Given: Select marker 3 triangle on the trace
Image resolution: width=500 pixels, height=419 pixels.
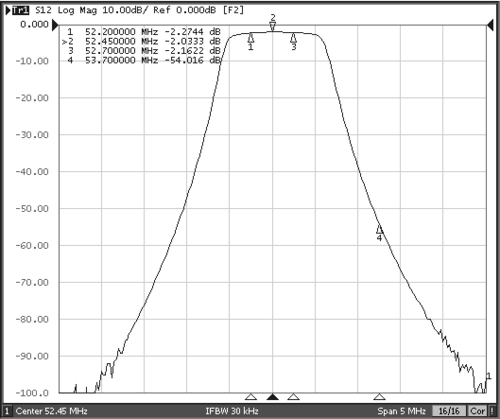Looking at the screenshot, I should [x=293, y=38].
